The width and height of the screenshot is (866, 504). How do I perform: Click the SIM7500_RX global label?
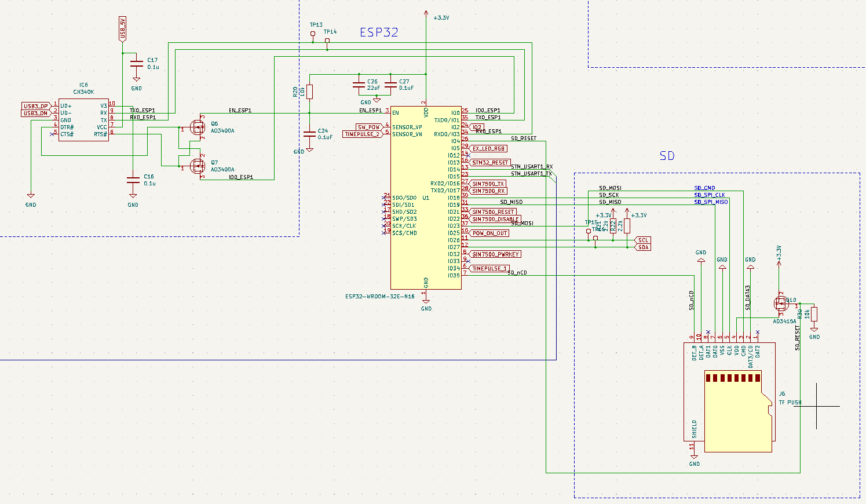[x=488, y=191]
